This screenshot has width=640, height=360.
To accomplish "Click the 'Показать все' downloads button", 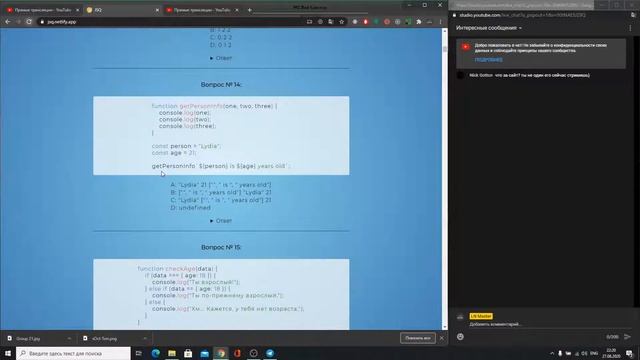I will coord(418,338).
